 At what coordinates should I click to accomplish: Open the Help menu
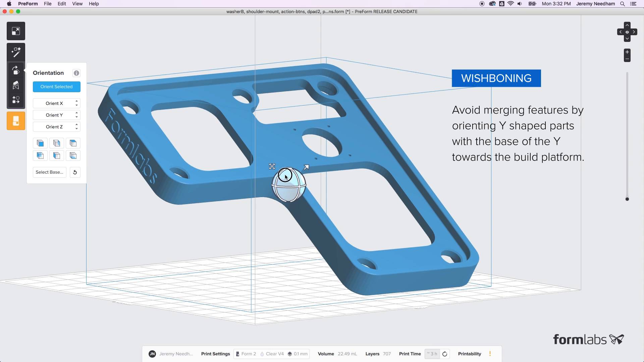click(94, 4)
